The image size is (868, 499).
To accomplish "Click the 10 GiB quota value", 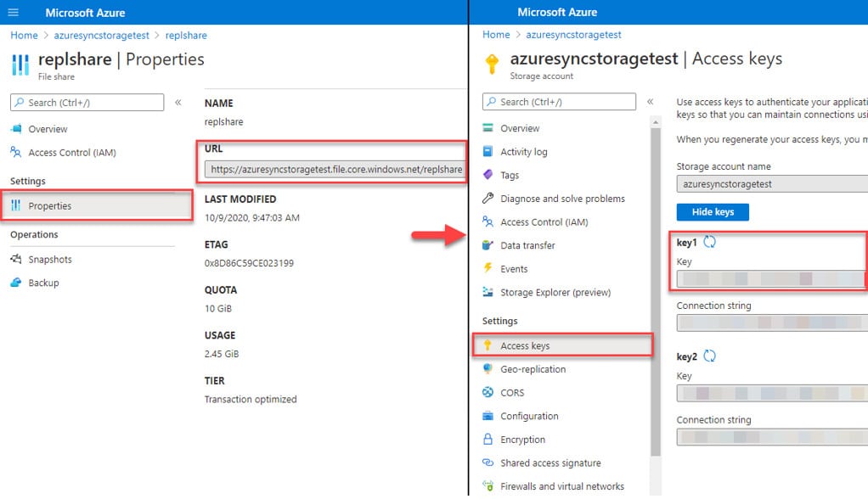I will (218, 309).
